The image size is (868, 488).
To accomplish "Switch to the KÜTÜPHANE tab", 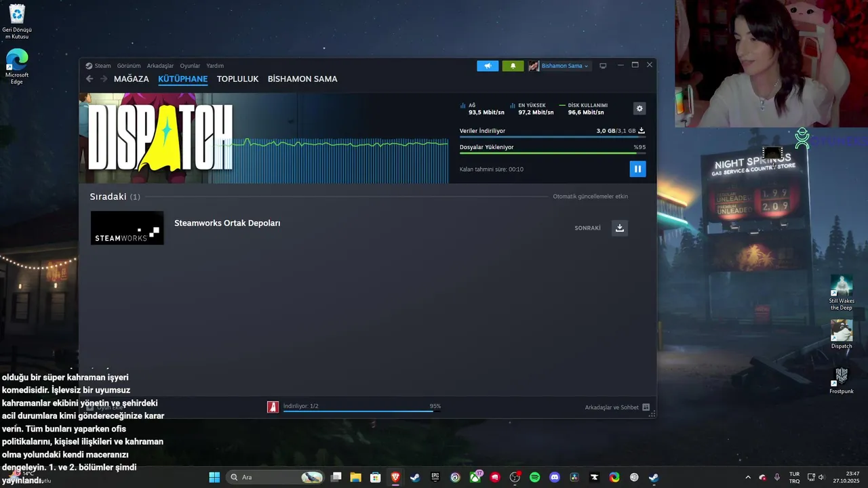I will click(x=183, y=79).
